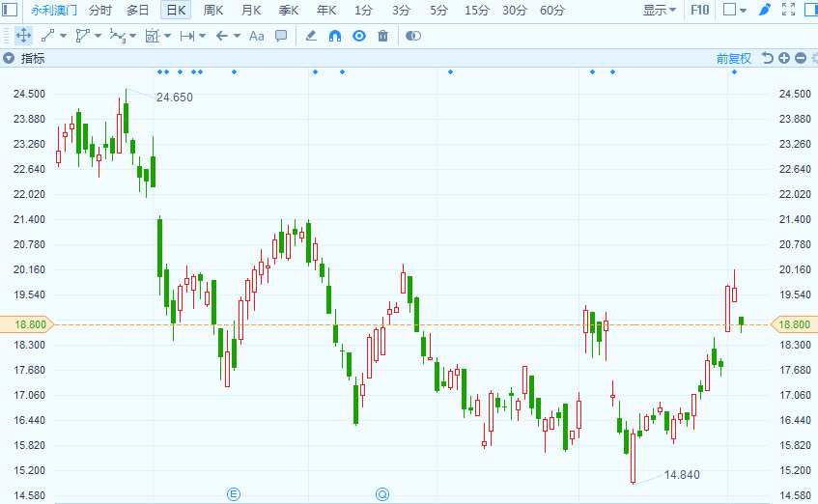Zoom in with the plus circle icon
Screen dimensions: 818x504
(783, 58)
